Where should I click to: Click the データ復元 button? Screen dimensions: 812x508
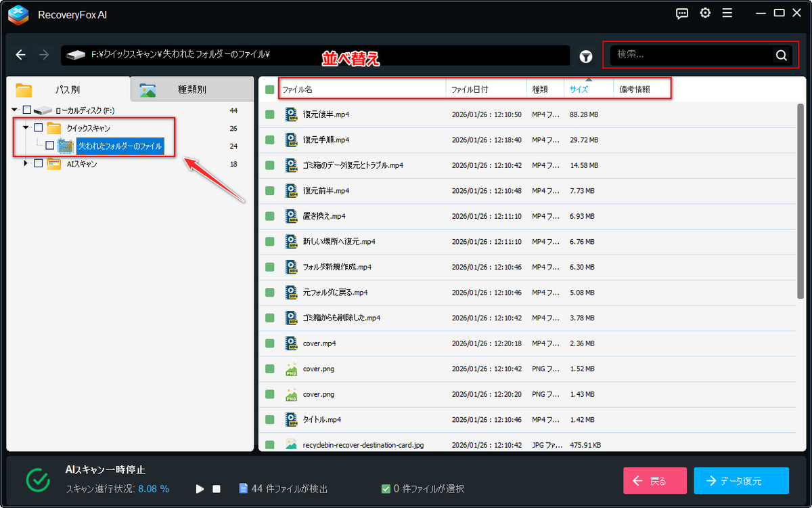(x=741, y=481)
